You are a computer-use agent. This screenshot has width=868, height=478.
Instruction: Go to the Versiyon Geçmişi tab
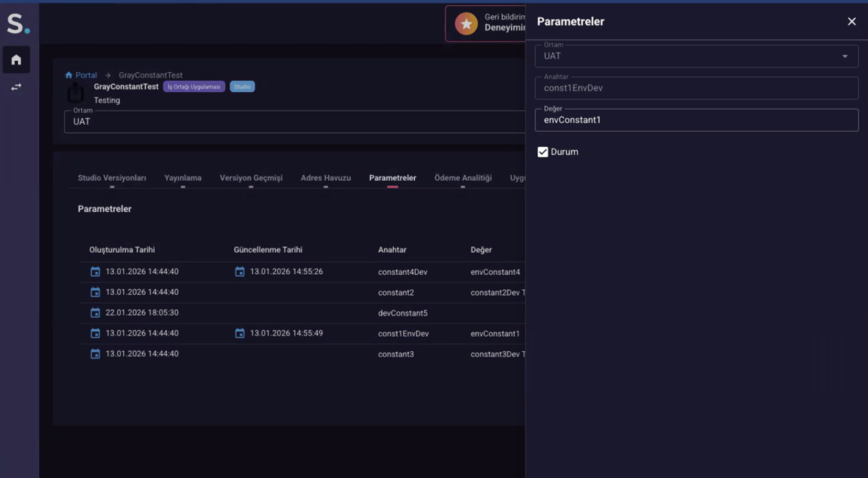coord(251,178)
